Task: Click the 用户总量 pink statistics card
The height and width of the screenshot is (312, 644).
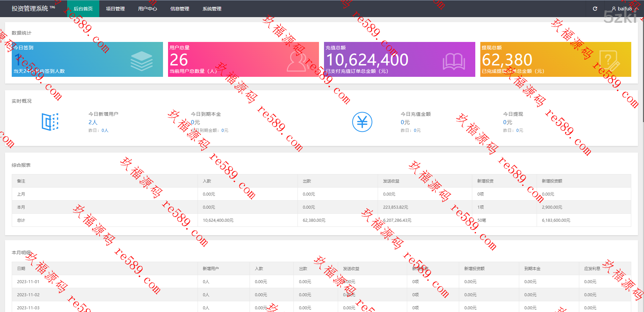Action: tap(243, 59)
